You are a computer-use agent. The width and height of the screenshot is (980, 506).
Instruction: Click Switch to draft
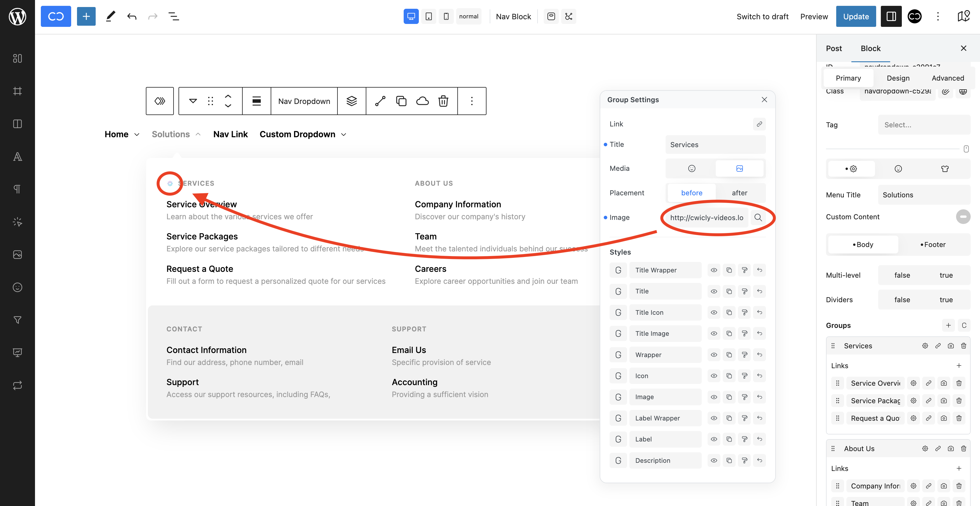762,16
